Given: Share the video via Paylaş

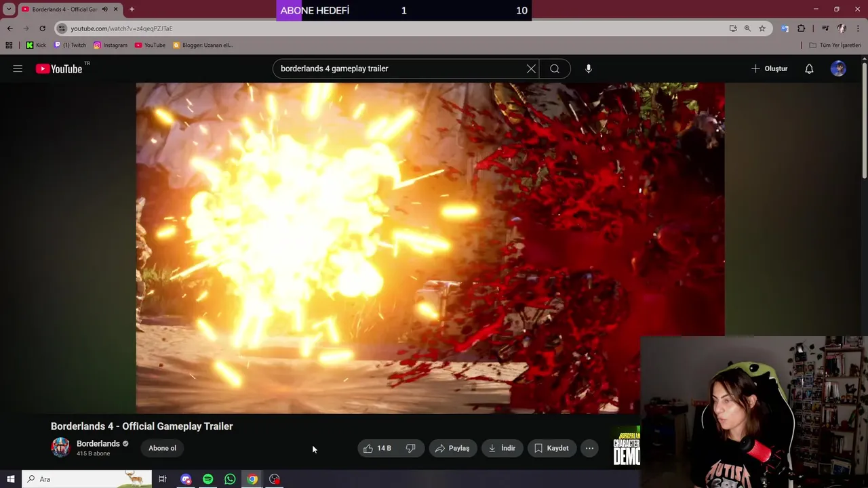Looking at the screenshot, I should 452,448.
